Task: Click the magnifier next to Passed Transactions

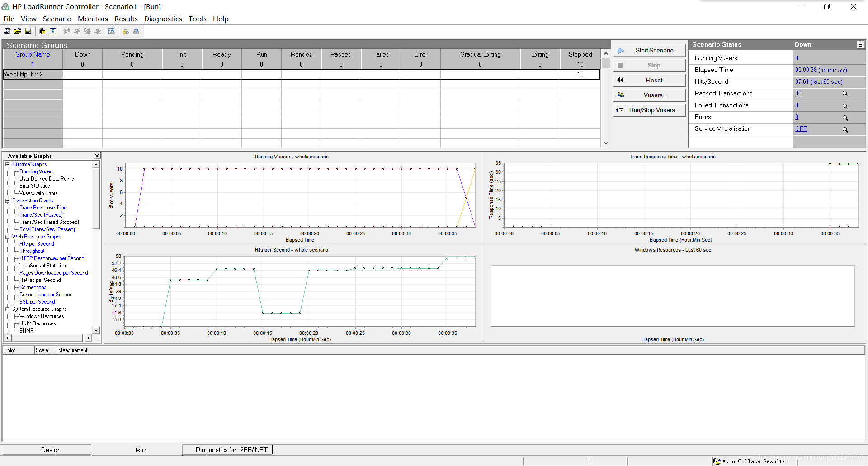Action: pyautogui.click(x=845, y=94)
